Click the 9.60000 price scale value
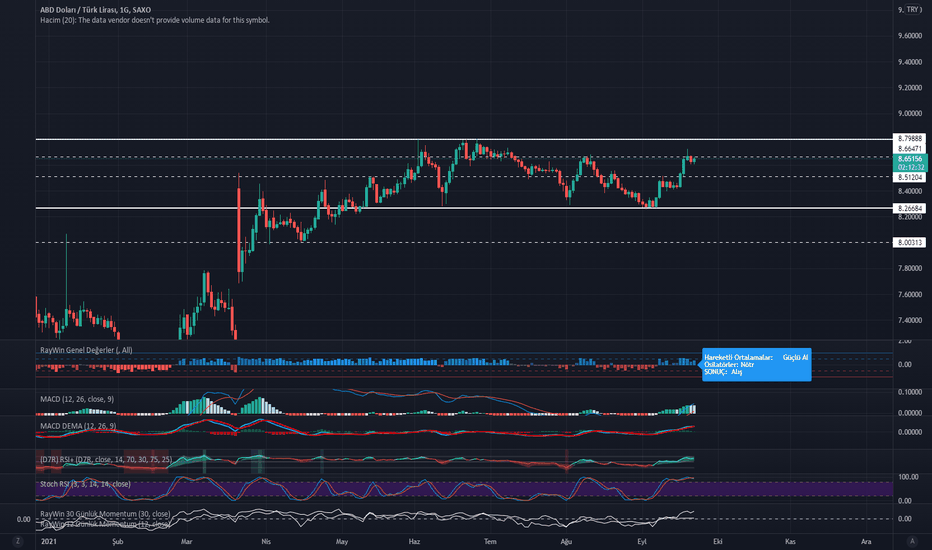 910,36
